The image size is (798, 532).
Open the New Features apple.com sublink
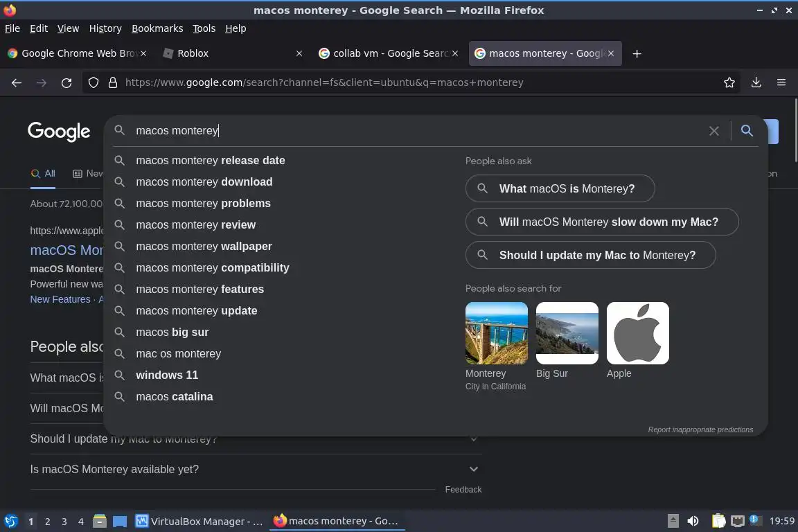click(x=60, y=299)
